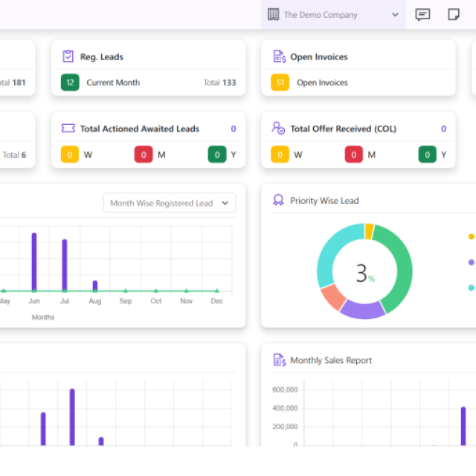
Task: Click the Reg. Leads clipboard icon
Action: click(68, 57)
